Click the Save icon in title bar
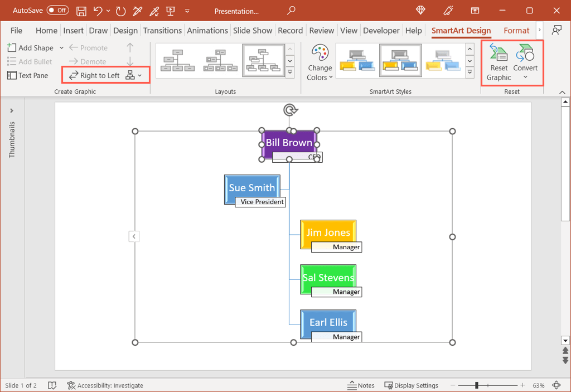Image resolution: width=571 pixels, height=392 pixels. pos(81,11)
